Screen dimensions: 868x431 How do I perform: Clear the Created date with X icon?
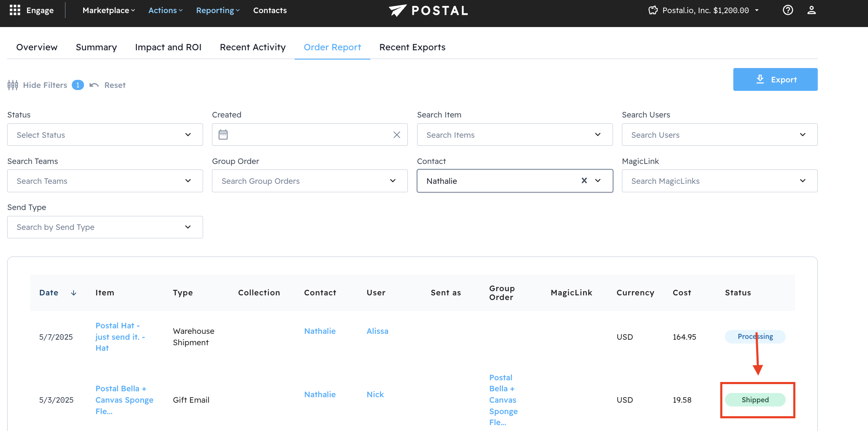tap(396, 135)
